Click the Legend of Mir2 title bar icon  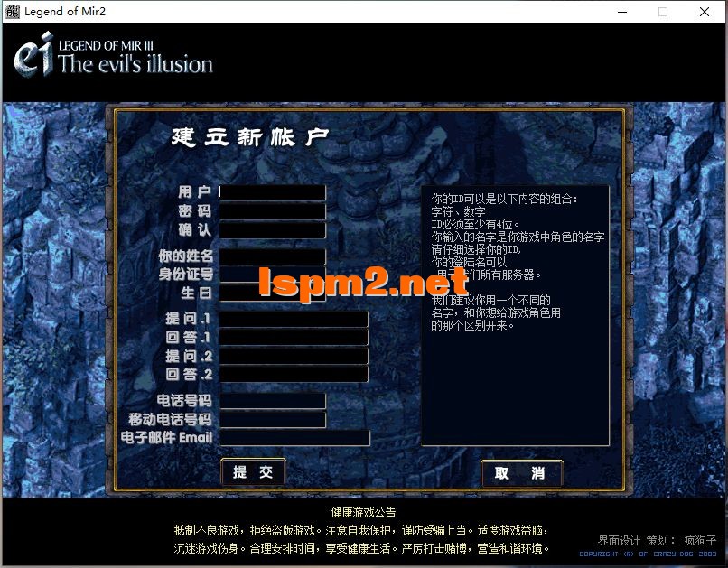click(x=12, y=12)
